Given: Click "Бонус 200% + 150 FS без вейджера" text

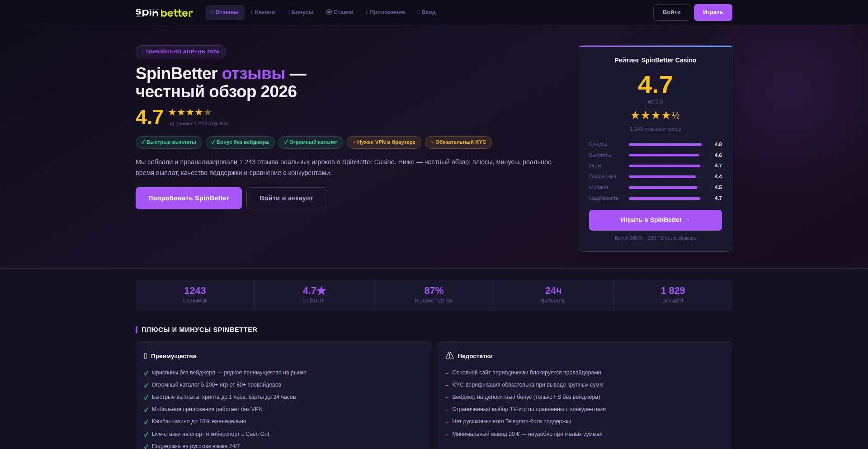Looking at the screenshot, I should [x=655, y=238].
